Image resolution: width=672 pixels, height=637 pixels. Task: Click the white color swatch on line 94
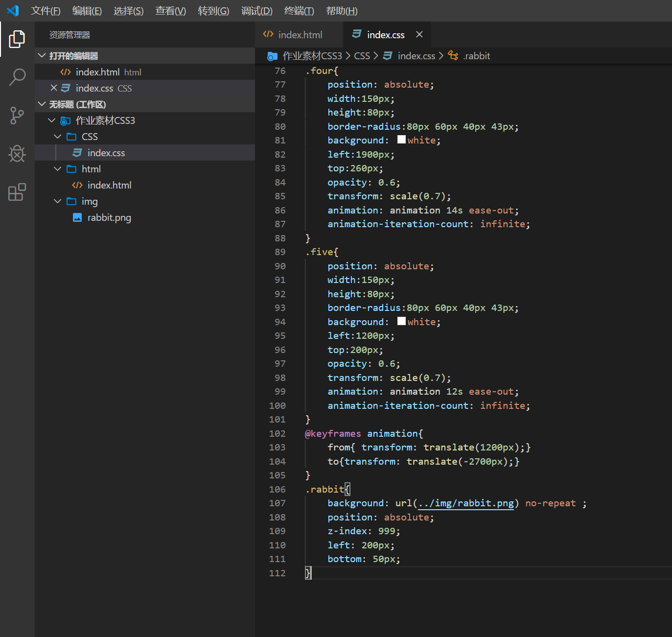pyautogui.click(x=401, y=321)
